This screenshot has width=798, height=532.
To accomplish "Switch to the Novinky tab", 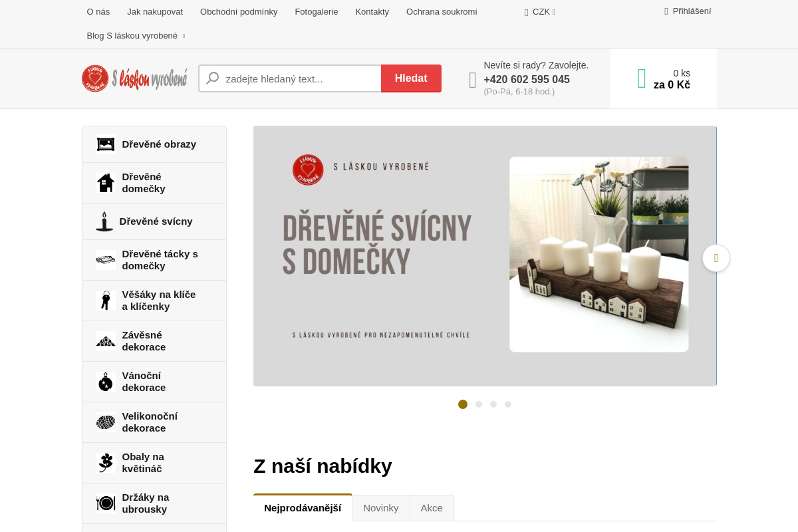I will click(x=381, y=508).
